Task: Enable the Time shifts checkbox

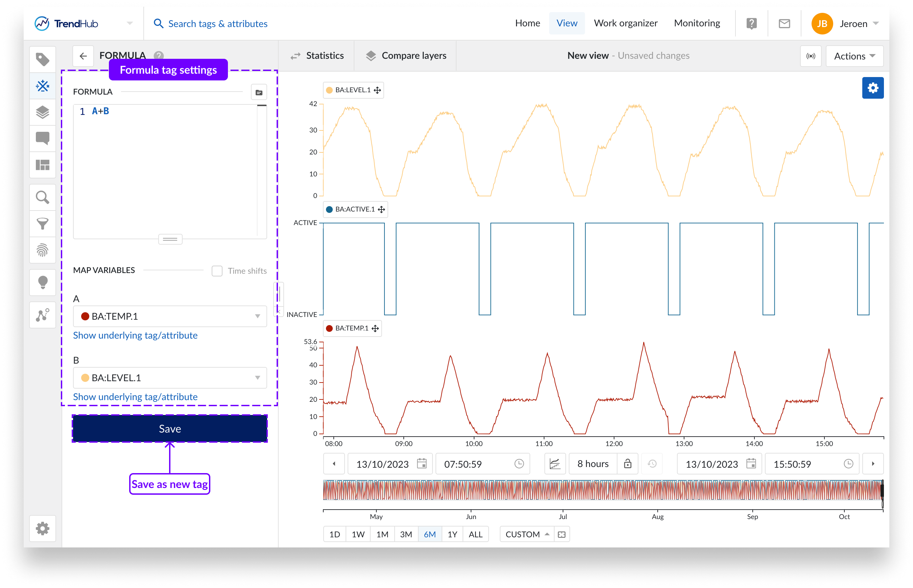Action: 217,271
